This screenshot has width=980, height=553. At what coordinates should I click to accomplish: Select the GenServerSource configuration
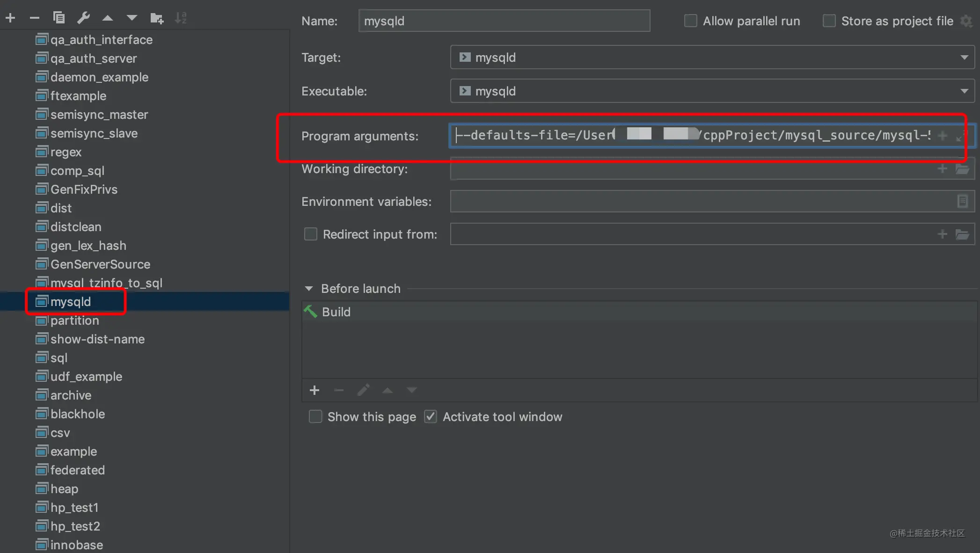coord(100,264)
